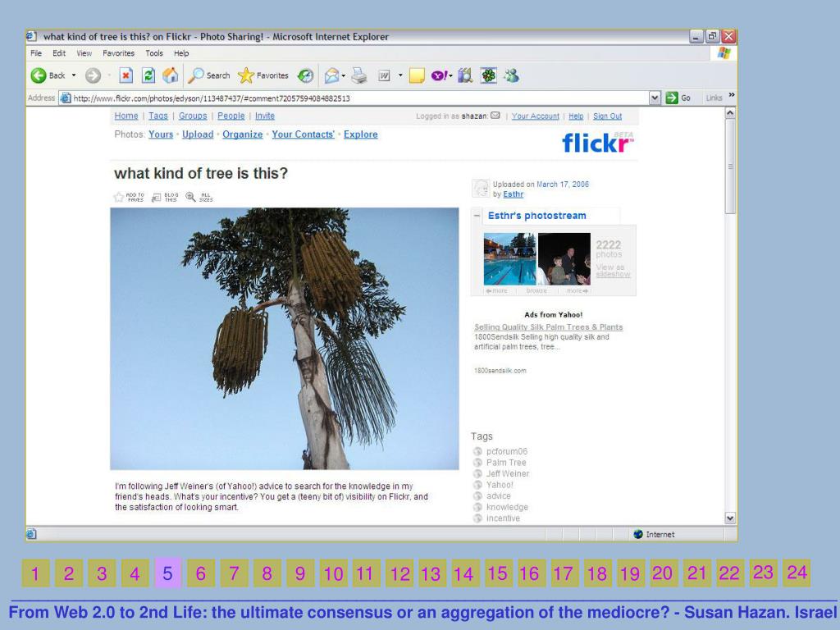Click the globe icon beside the pcforum06 tag

pyautogui.click(x=478, y=451)
